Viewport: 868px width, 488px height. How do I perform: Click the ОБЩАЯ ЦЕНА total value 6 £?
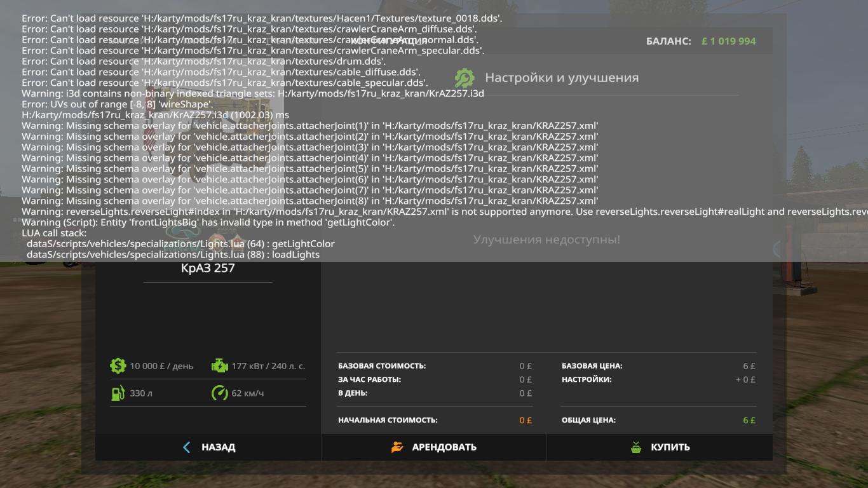coord(749,420)
